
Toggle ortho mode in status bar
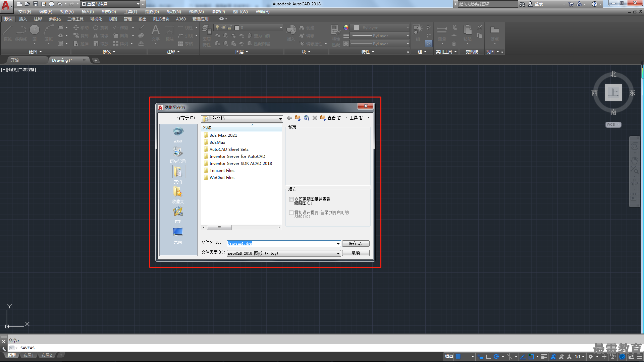(488, 357)
